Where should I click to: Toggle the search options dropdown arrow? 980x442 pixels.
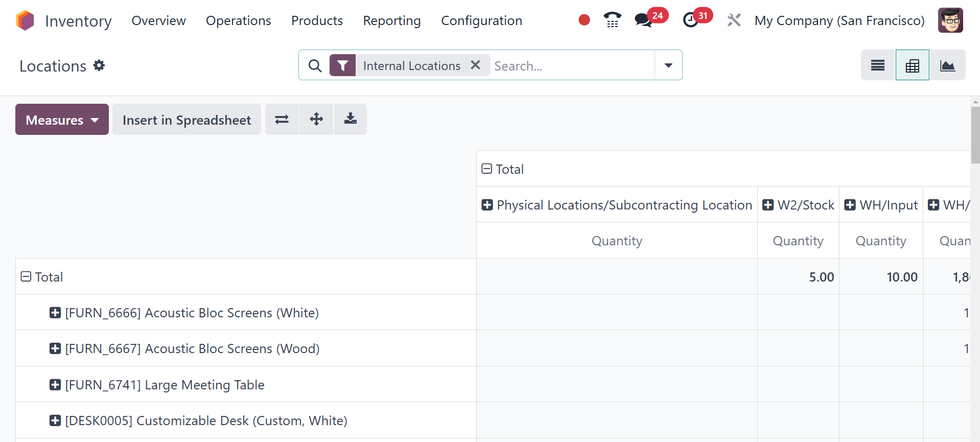[668, 65]
